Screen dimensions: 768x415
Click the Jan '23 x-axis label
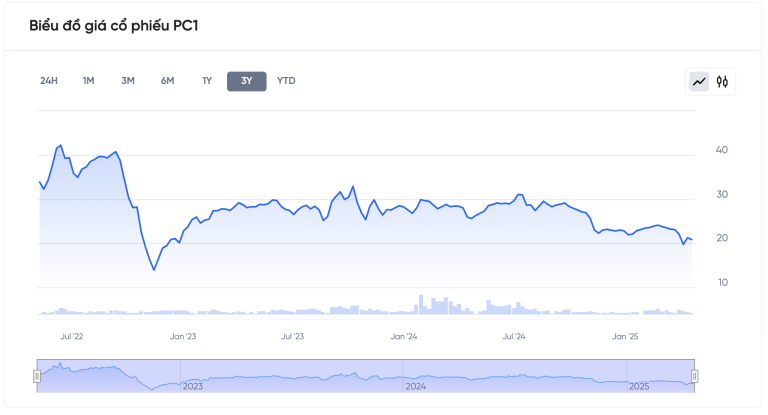183,337
